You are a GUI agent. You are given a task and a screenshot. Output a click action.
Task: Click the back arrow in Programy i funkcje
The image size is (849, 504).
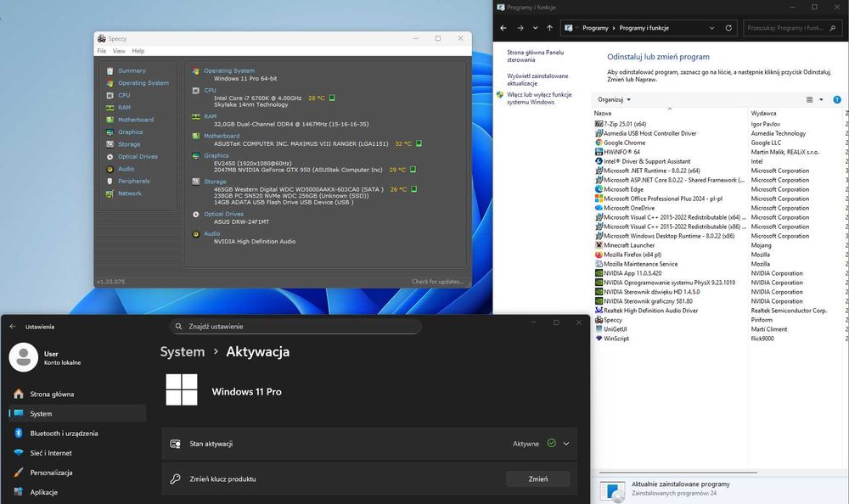[x=503, y=28]
